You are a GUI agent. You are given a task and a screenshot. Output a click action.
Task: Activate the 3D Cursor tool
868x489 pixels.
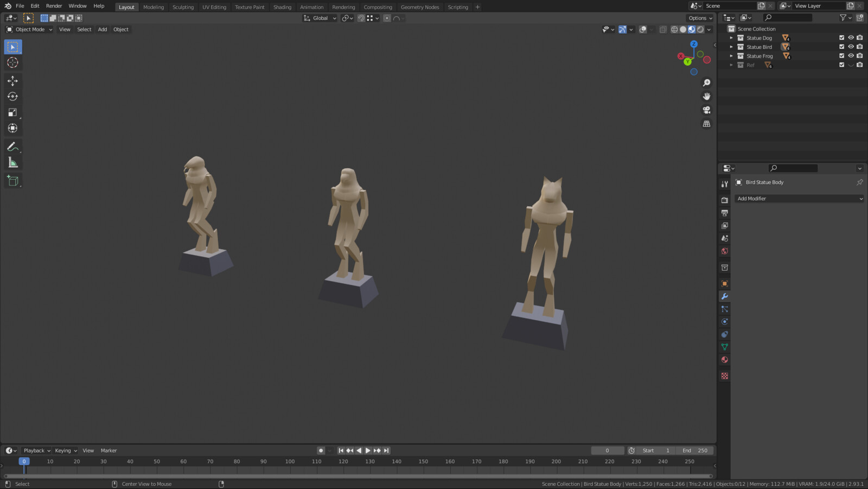(x=13, y=63)
